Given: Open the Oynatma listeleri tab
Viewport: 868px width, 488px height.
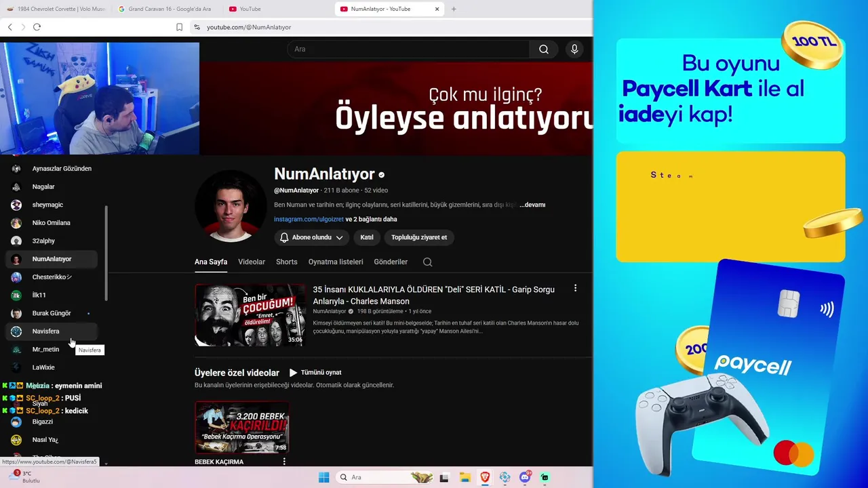Looking at the screenshot, I should coord(336,262).
